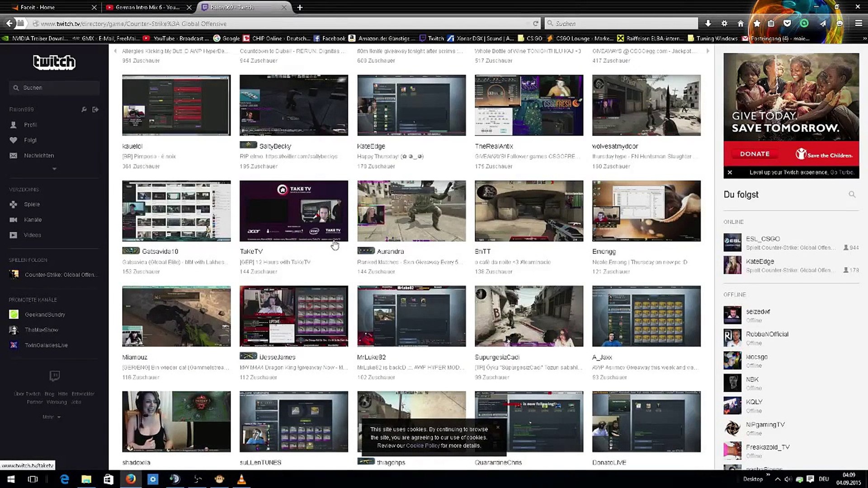Open Firefox downloads arrow
This screenshot has width=868, height=488.
708,23
